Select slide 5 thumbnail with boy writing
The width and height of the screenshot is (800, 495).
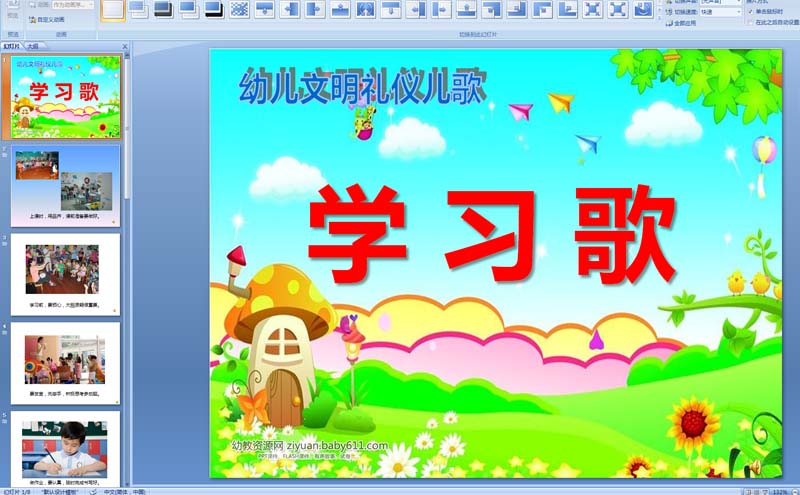coord(65,449)
